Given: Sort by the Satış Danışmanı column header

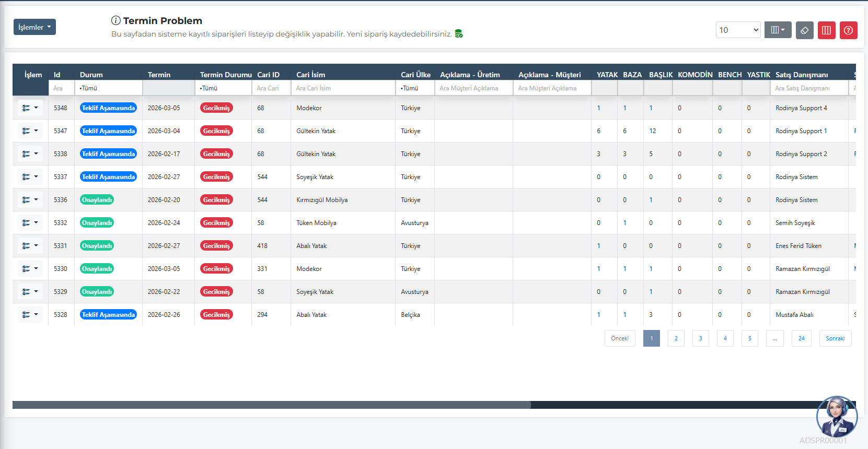Looking at the screenshot, I should [801, 75].
